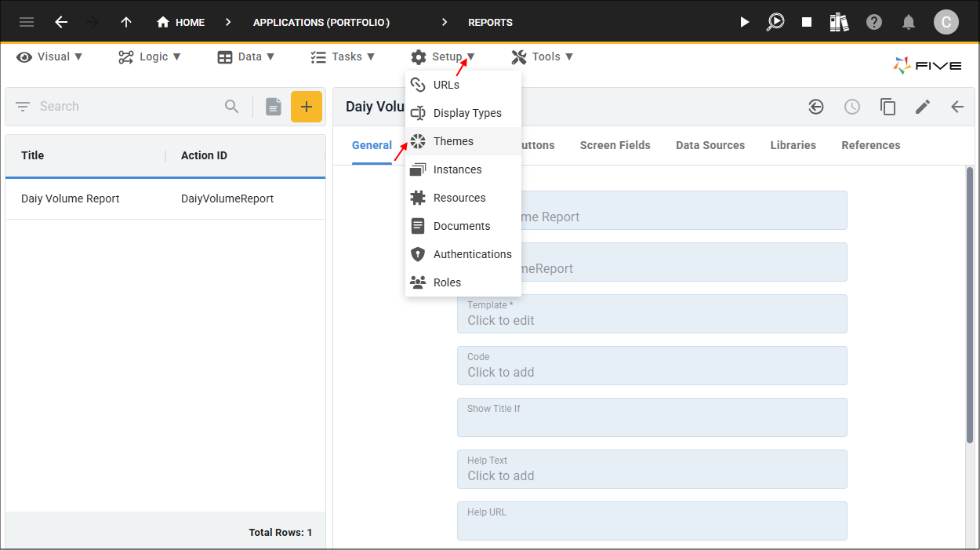Switch to References tab
The height and width of the screenshot is (550, 980).
coord(871,145)
